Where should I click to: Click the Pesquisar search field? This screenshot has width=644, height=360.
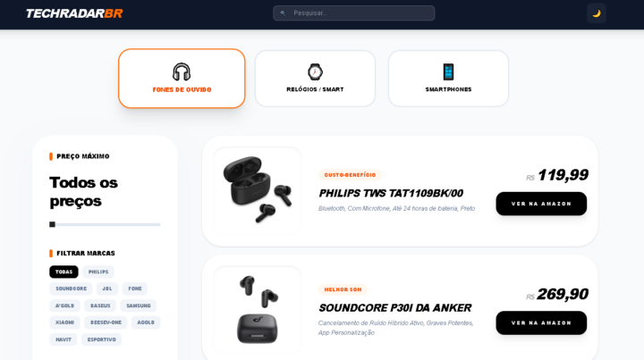(354, 13)
